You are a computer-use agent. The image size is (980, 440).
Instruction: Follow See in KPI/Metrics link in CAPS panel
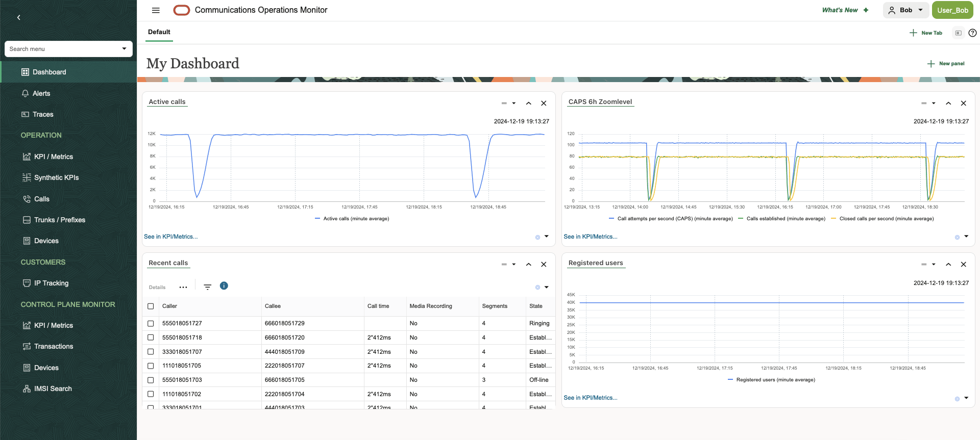[590, 237]
